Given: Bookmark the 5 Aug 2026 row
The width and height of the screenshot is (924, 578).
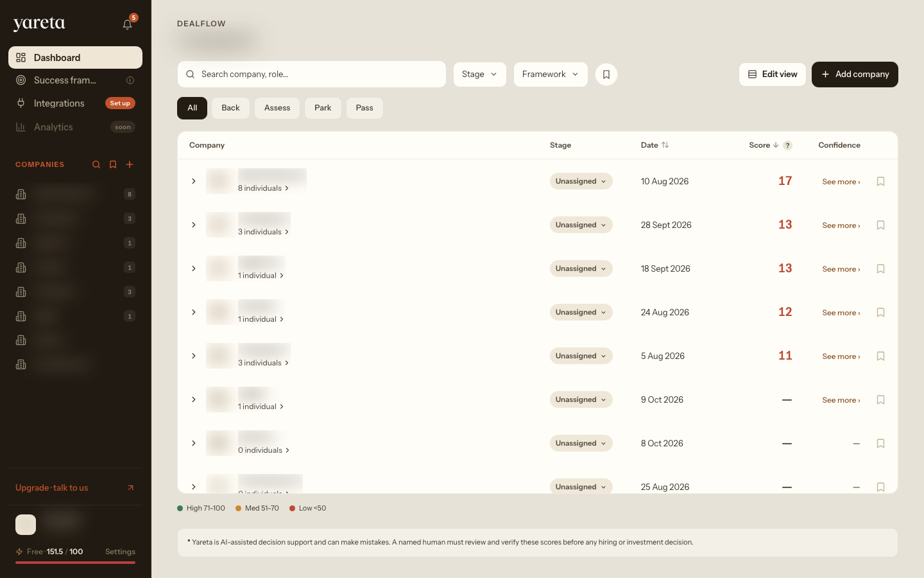Looking at the screenshot, I should [x=880, y=356].
